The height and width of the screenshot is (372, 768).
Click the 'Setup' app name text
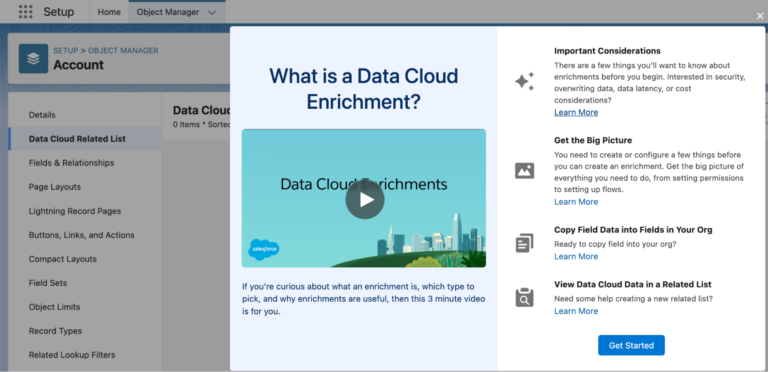point(59,12)
